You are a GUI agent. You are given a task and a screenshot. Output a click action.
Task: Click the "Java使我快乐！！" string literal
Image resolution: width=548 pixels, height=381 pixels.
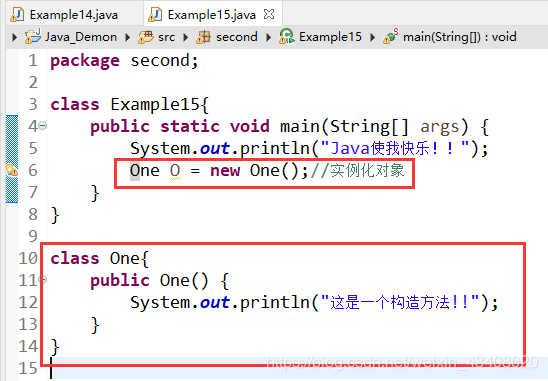[x=395, y=148]
